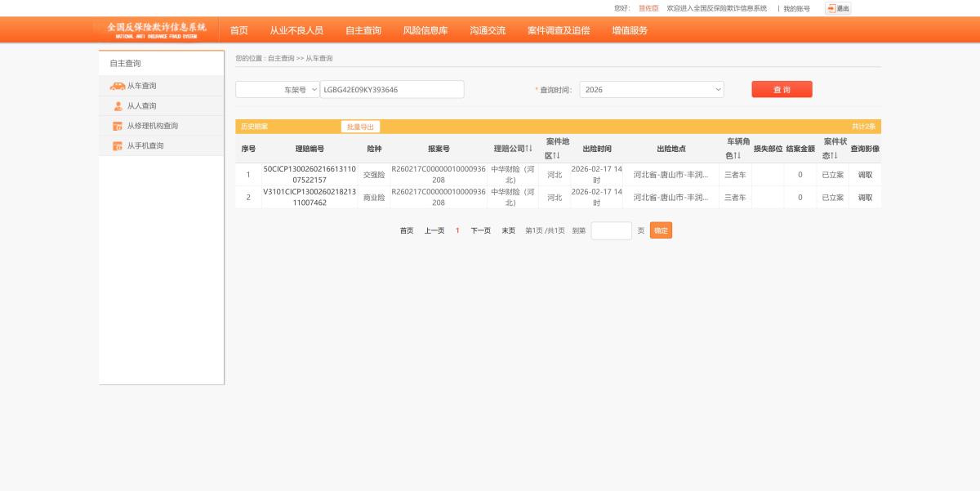Click the 历史赔案 section header label
The image size is (980, 491).
[254, 127]
